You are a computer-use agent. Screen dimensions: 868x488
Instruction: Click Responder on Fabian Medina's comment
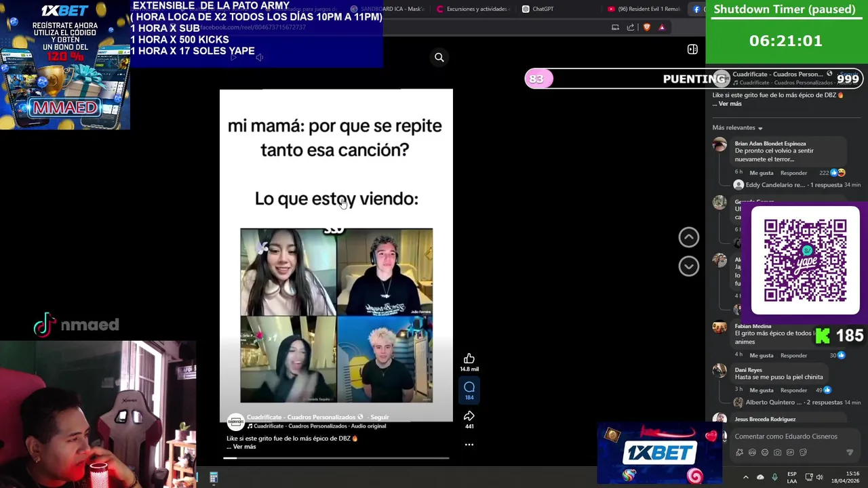coord(793,355)
